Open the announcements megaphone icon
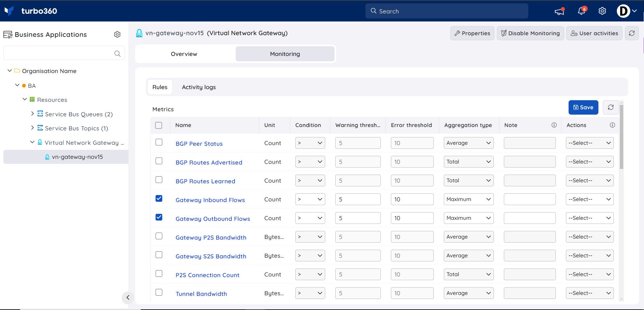 (559, 11)
